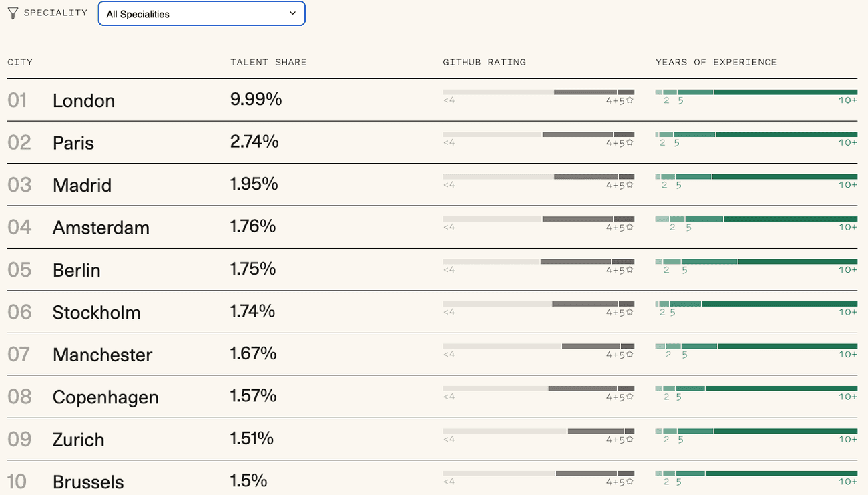Viewport: 868px width, 495px height.
Task: Click Amsterdam's light gray under-4 rating bar
Action: tap(492, 219)
